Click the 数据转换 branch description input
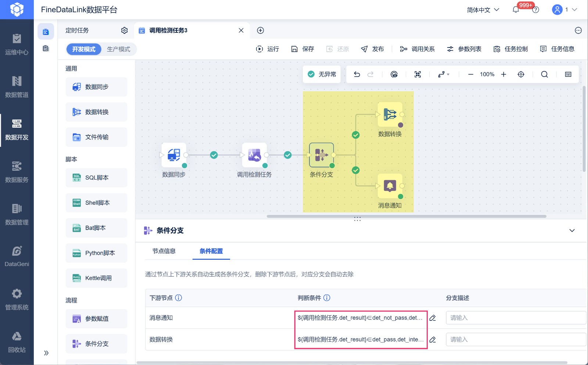The height and width of the screenshot is (365, 588). pos(516,340)
